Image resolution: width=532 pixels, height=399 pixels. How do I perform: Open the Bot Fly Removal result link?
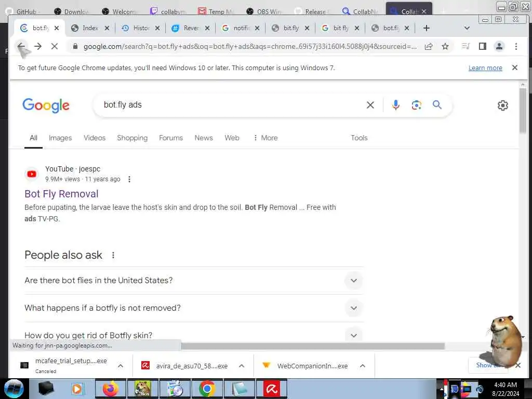pos(61,194)
